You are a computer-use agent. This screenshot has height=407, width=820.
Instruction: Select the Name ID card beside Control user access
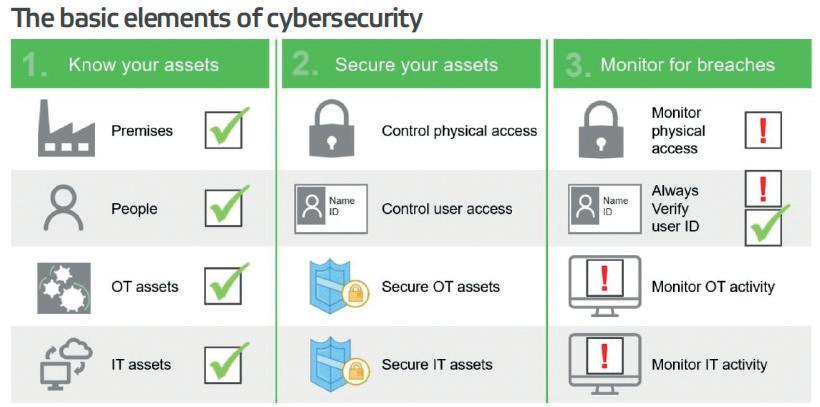click(x=331, y=208)
